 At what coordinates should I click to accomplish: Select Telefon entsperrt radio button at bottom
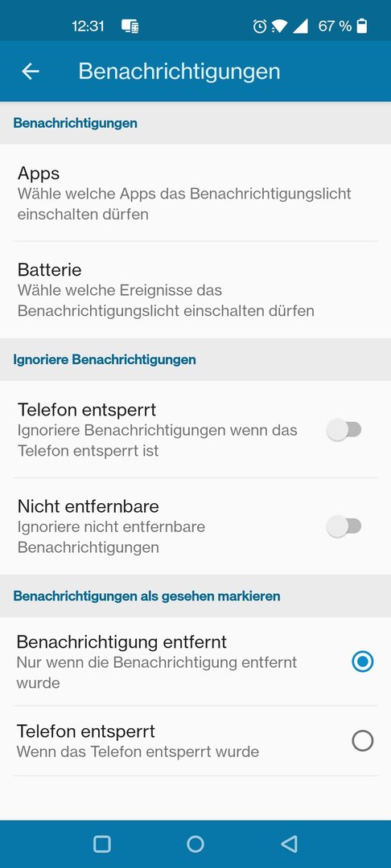click(x=363, y=741)
